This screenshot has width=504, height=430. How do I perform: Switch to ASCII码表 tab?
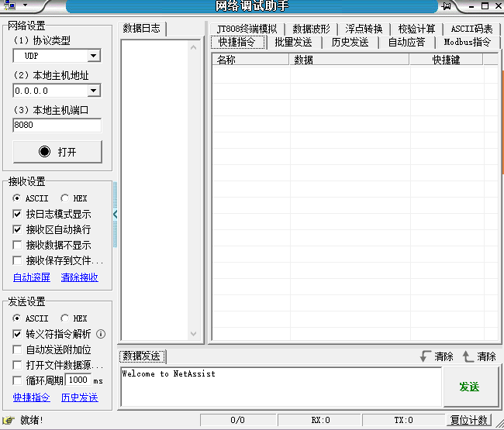click(471, 29)
